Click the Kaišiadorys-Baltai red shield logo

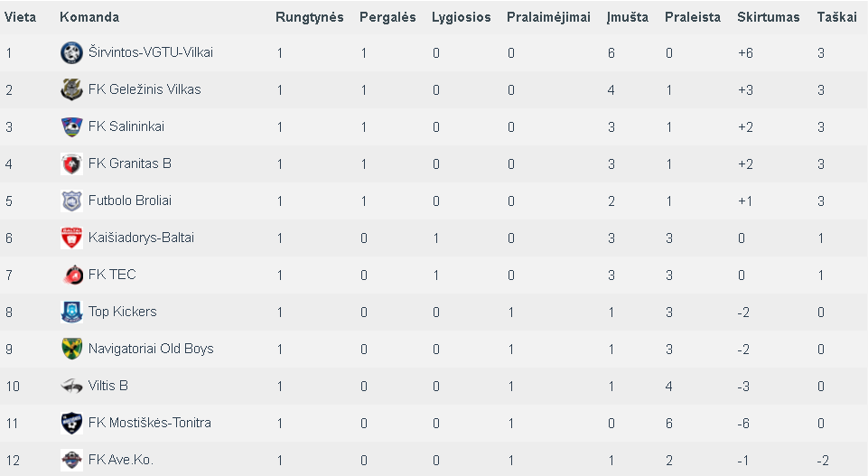click(x=71, y=238)
